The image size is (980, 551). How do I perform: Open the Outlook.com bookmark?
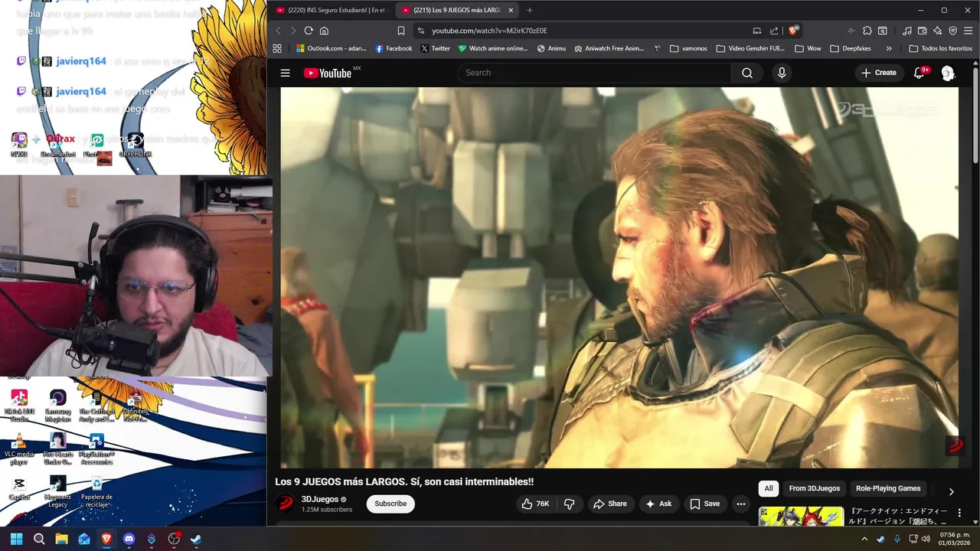(332, 48)
